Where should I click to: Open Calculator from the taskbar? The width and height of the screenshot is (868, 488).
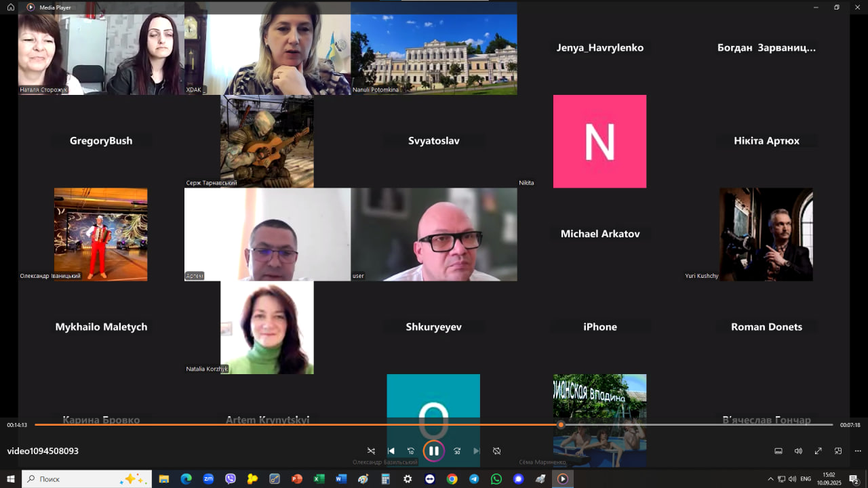385,479
